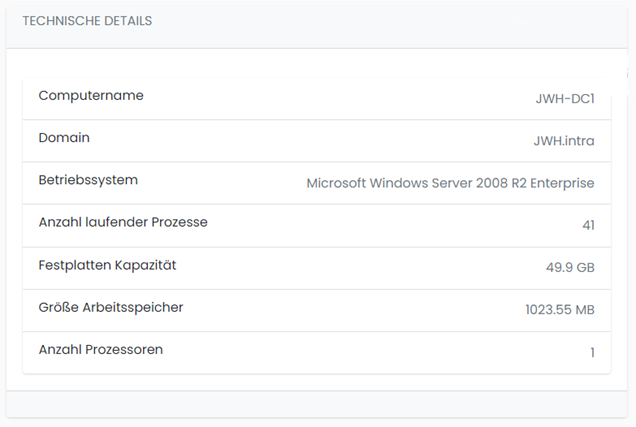
Task: Click the 1023.55 MB memory value
Action: tap(560, 310)
